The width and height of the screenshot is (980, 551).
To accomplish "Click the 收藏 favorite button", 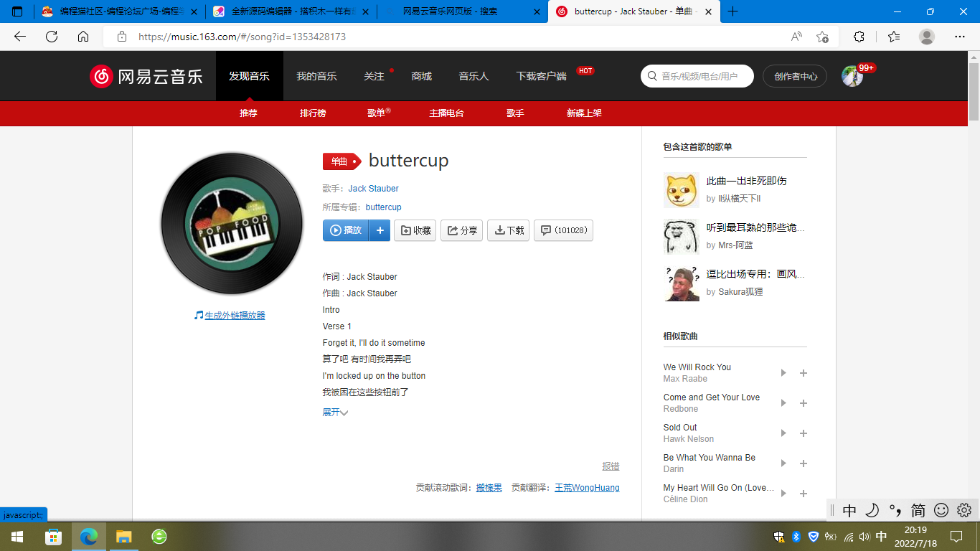I will [x=415, y=230].
